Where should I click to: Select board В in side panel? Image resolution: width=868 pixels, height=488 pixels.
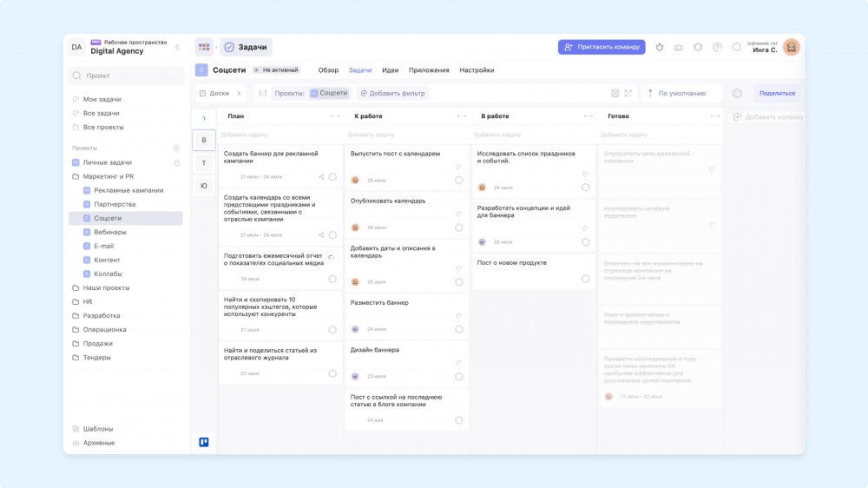204,140
